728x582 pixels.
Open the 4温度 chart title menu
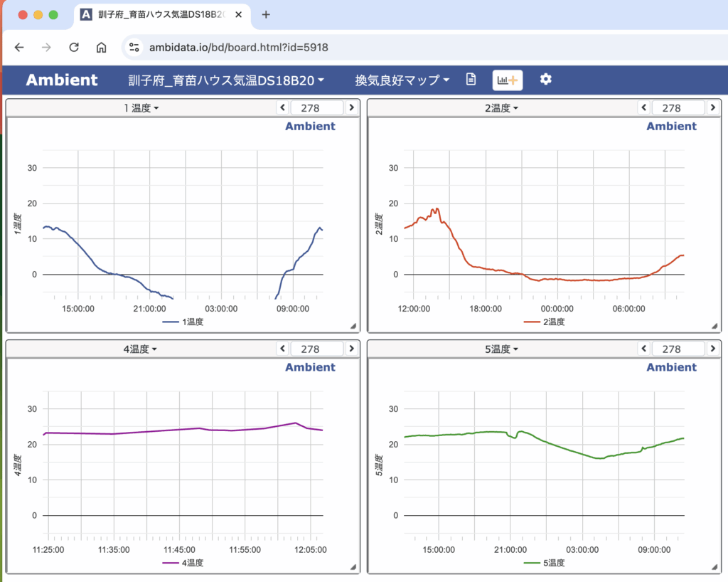click(140, 349)
